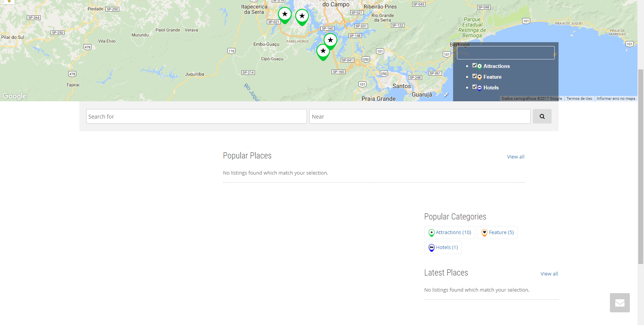Open the Attractions (10) category
644x325 pixels.
click(450, 233)
